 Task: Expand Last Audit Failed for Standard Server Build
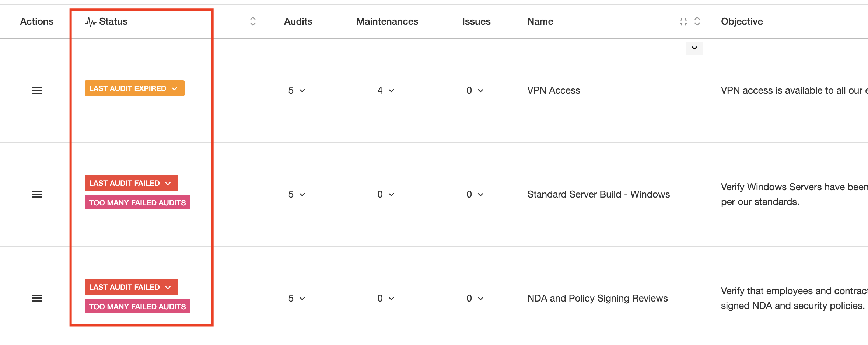132,183
